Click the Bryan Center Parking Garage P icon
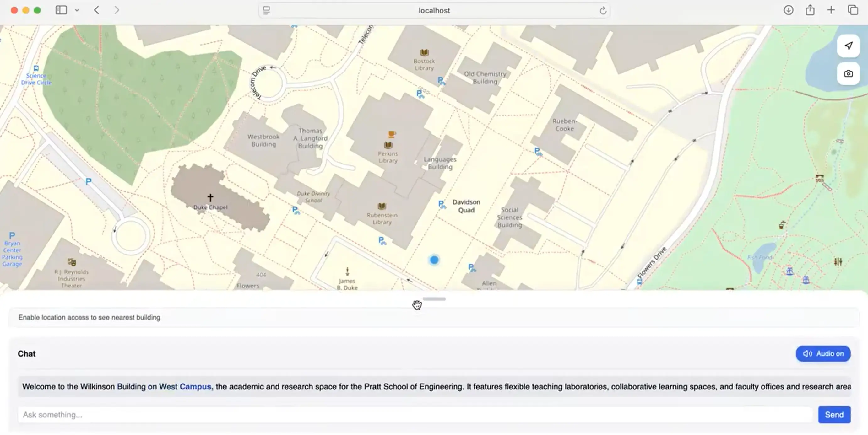 [12, 235]
